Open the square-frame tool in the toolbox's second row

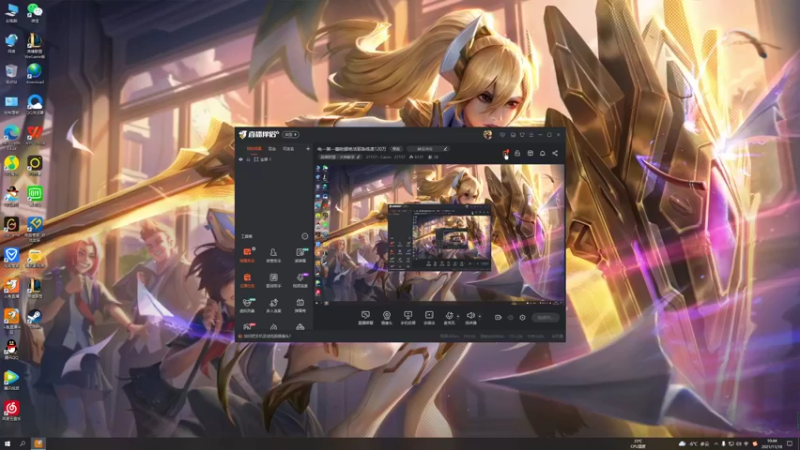(x=273, y=280)
